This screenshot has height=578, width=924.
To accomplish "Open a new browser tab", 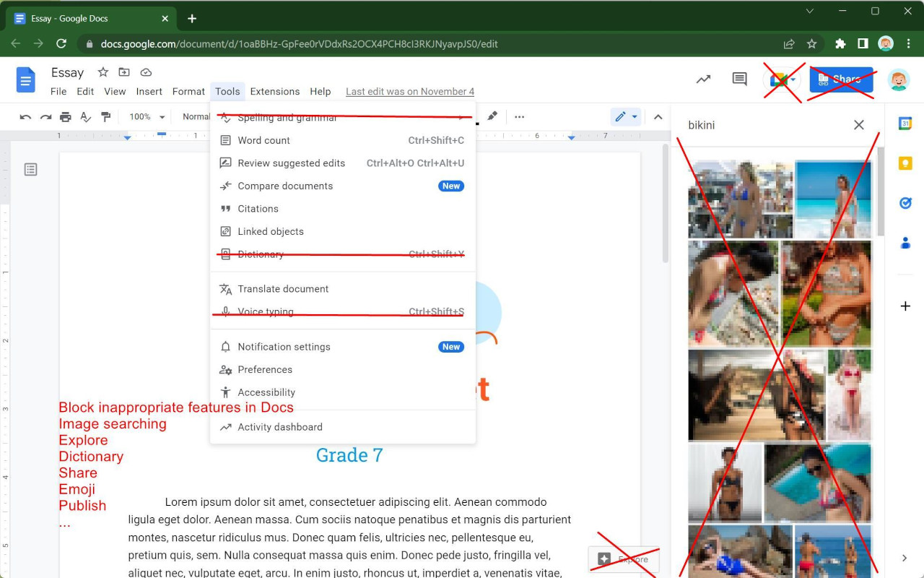I will click(x=192, y=19).
